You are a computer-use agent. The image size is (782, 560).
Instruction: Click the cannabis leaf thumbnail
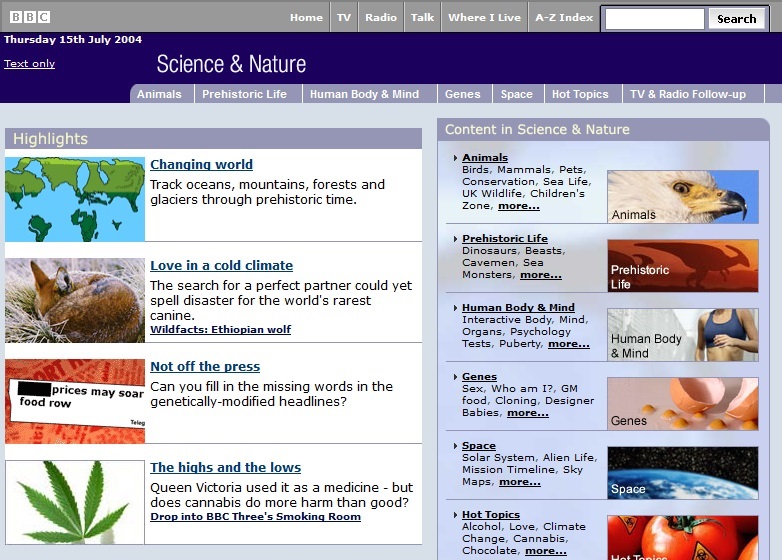tap(75, 502)
